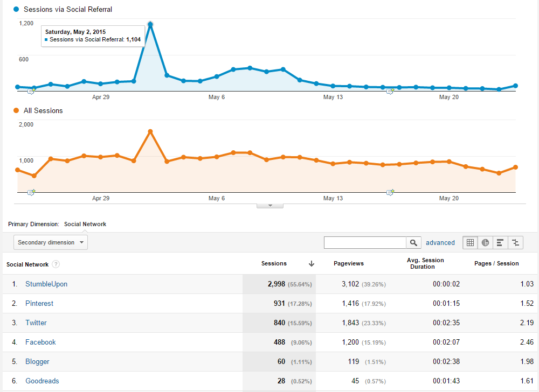
Task: Click the sort arrow in Sessions column
Action: click(312, 264)
